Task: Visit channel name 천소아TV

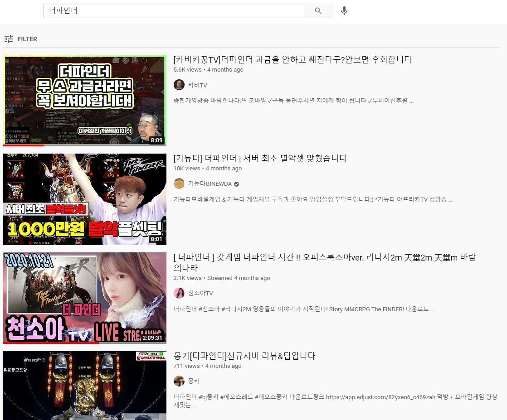Action: (200, 293)
